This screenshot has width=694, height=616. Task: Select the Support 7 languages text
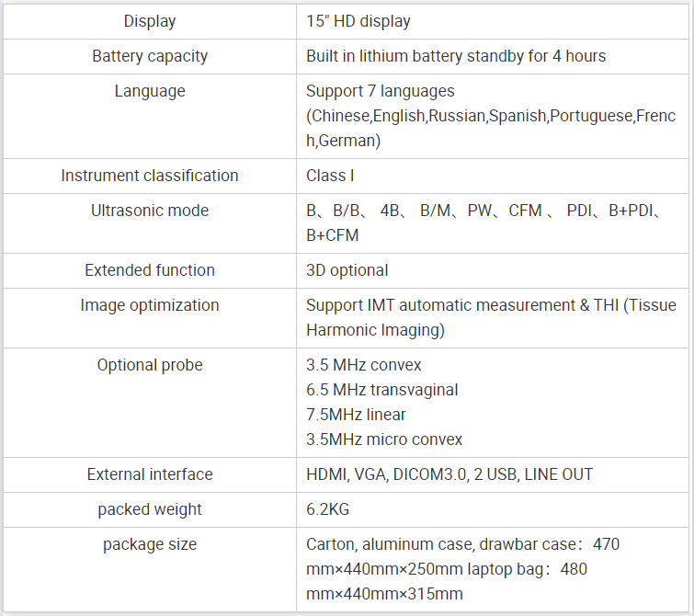click(381, 91)
